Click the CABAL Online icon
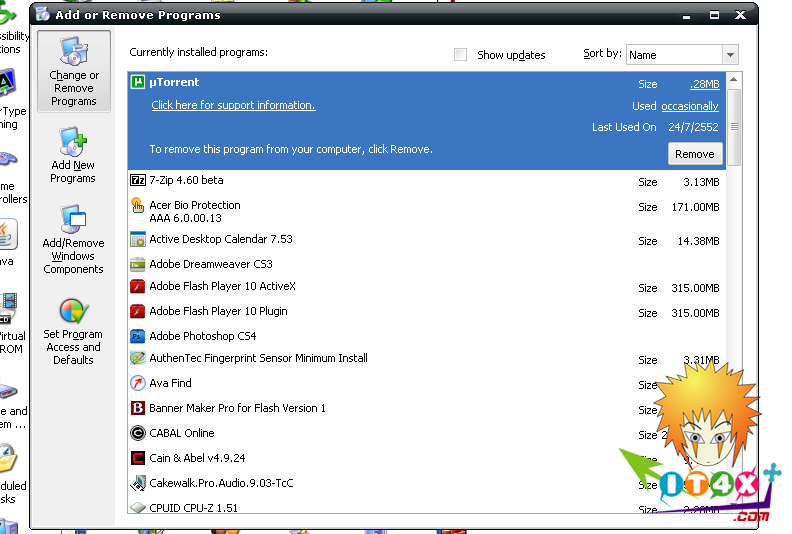The width and height of the screenshot is (792, 534). tap(139, 433)
